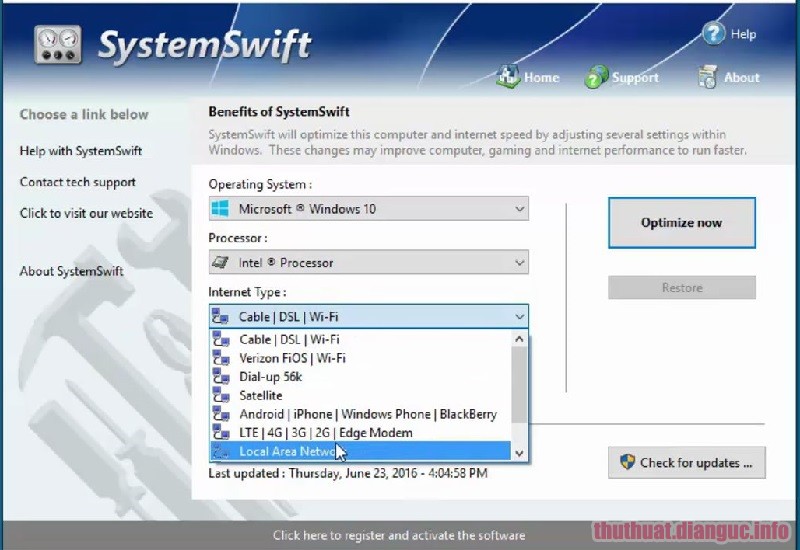Open Contact tech support link
The image size is (800, 550).
[x=78, y=182]
